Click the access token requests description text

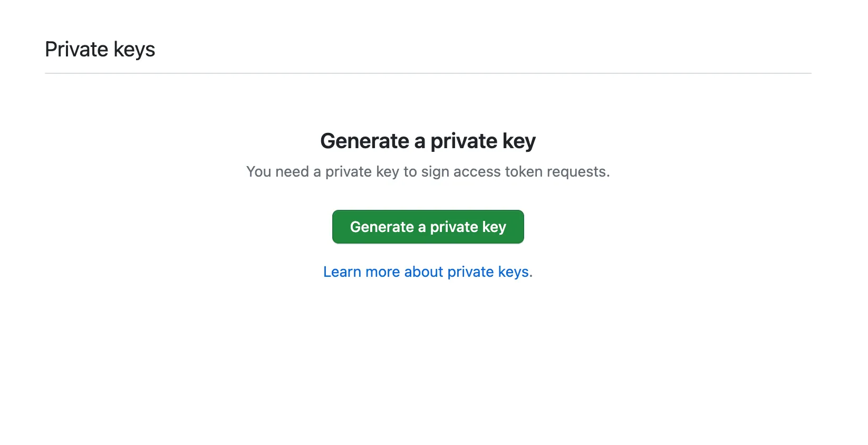point(428,171)
